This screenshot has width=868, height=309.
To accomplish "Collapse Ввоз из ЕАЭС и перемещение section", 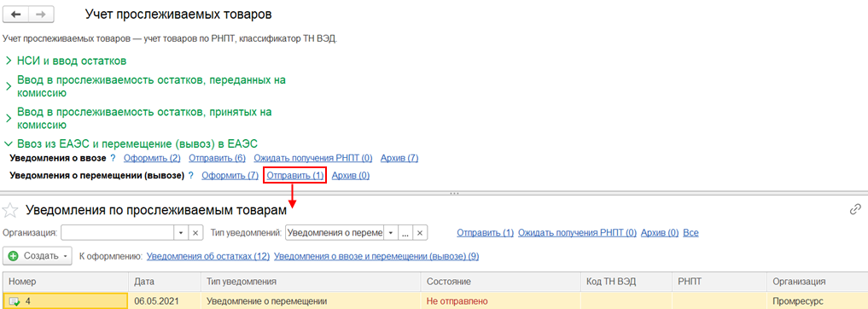I will (131, 143).
